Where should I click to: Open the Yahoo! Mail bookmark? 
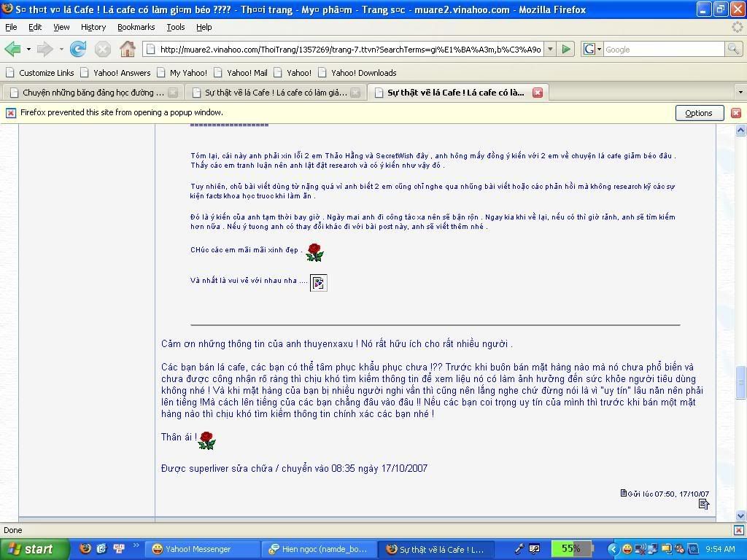[247, 73]
